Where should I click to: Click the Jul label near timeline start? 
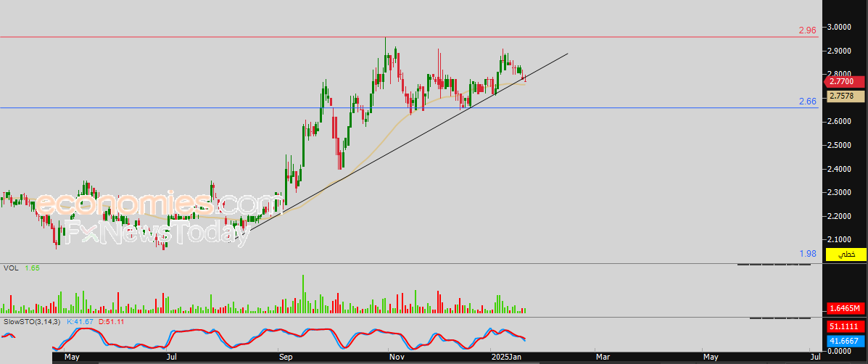coord(173,358)
